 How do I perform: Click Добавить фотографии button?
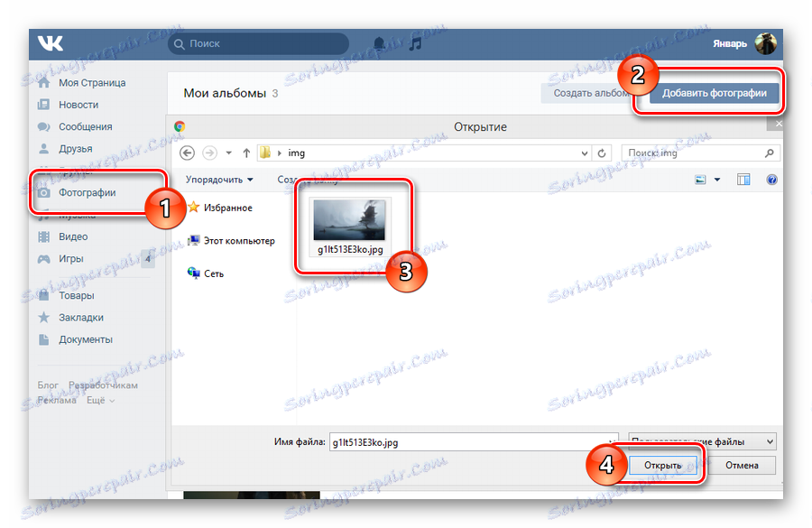coord(715,93)
